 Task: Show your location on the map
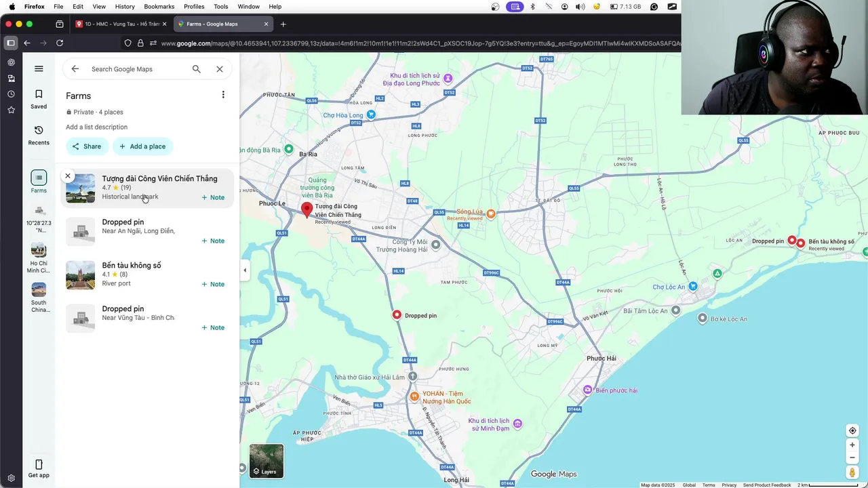pos(852,430)
